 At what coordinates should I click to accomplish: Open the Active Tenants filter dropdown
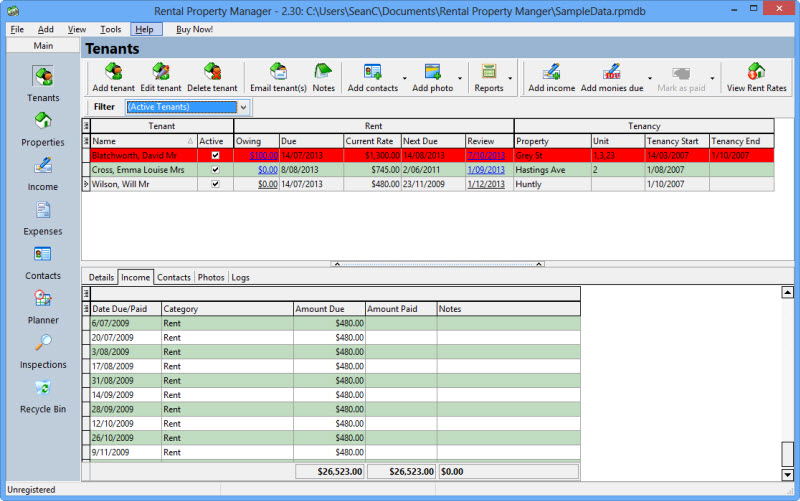pos(243,107)
